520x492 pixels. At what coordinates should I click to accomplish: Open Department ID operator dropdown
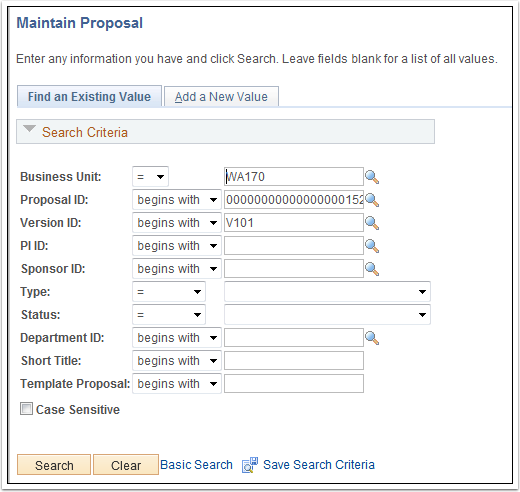coord(177,338)
